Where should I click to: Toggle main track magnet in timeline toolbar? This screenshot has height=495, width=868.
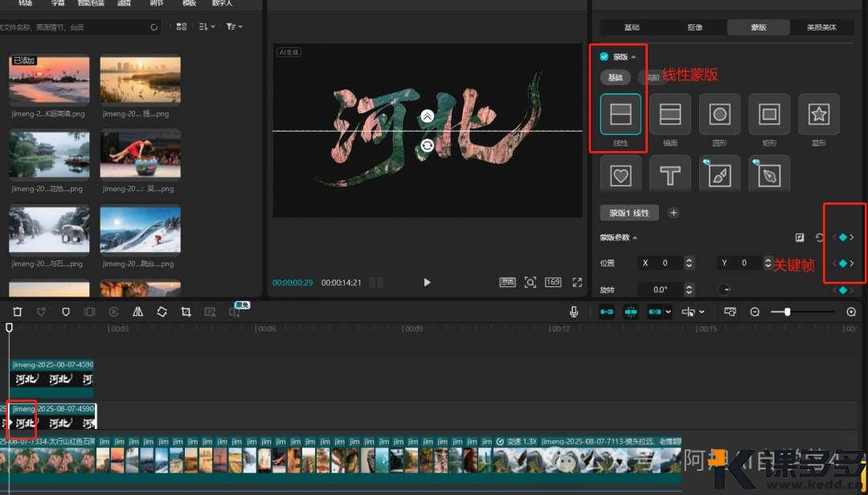[x=607, y=312]
